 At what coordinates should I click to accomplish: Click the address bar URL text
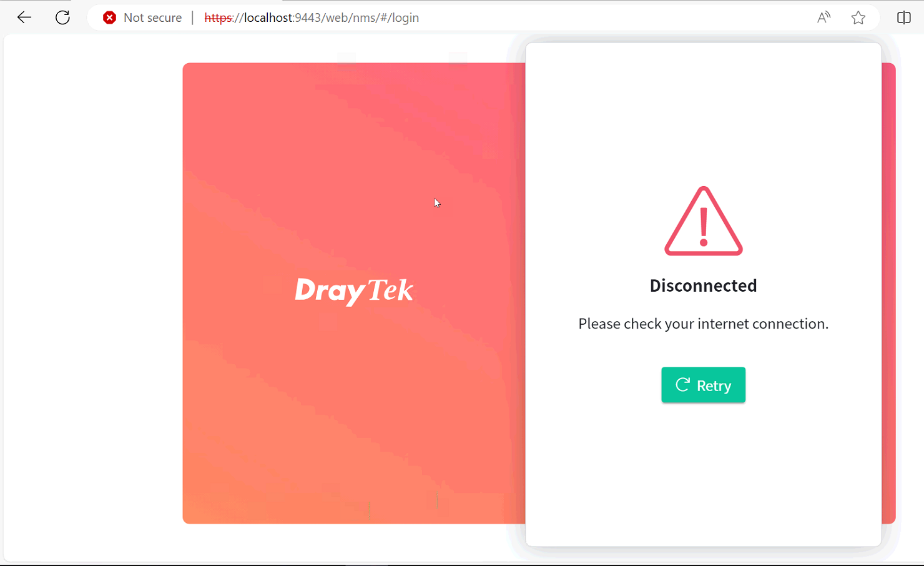click(312, 17)
